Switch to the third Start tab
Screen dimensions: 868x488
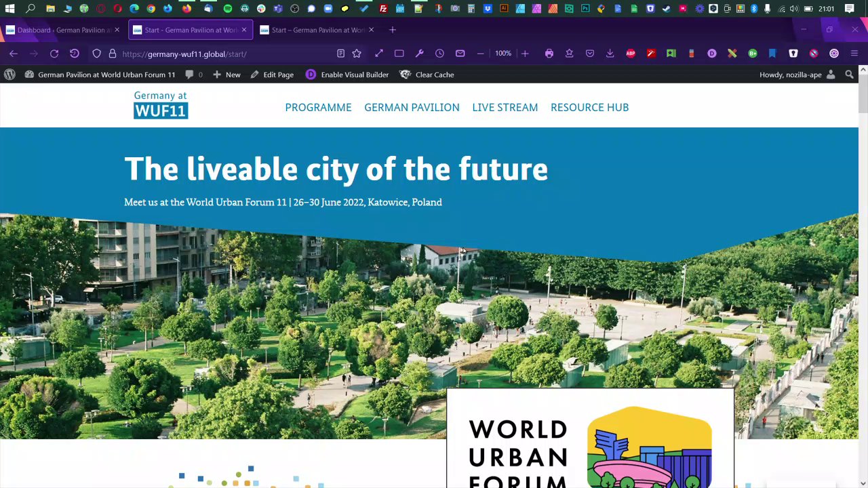point(318,30)
